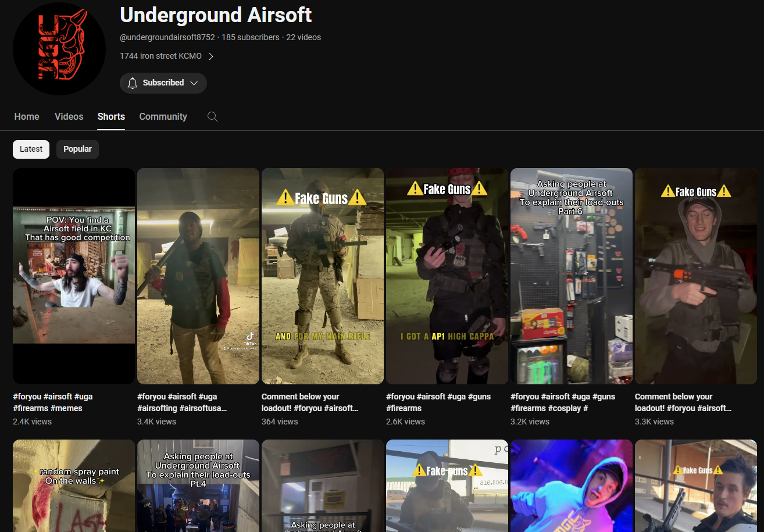Click the notification bell icon on Subscribed button
This screenshot has width=764, height=532.
[133, 83]
